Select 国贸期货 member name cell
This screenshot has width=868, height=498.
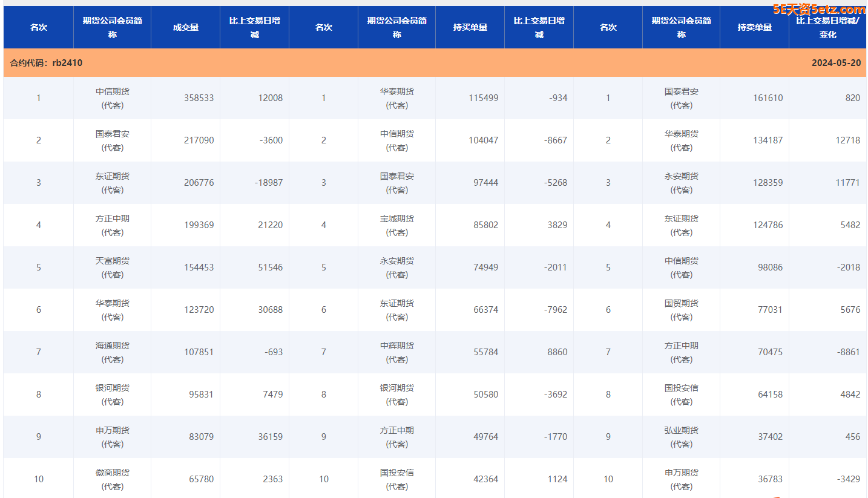tap(682, 310)
